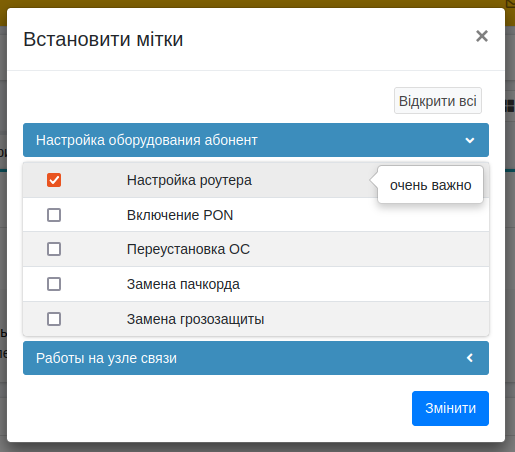Click the Відкрити всі button
The image size is (515, 452).
point(438,101)
